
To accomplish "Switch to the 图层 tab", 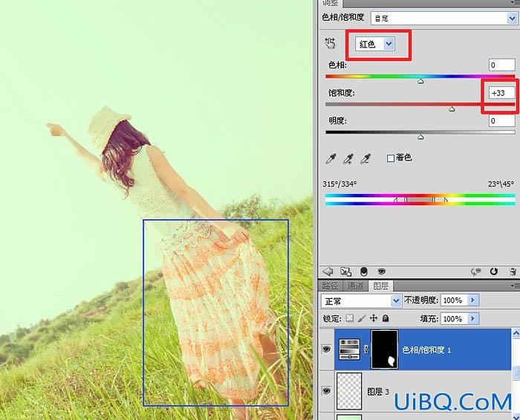I will [380, 285].
